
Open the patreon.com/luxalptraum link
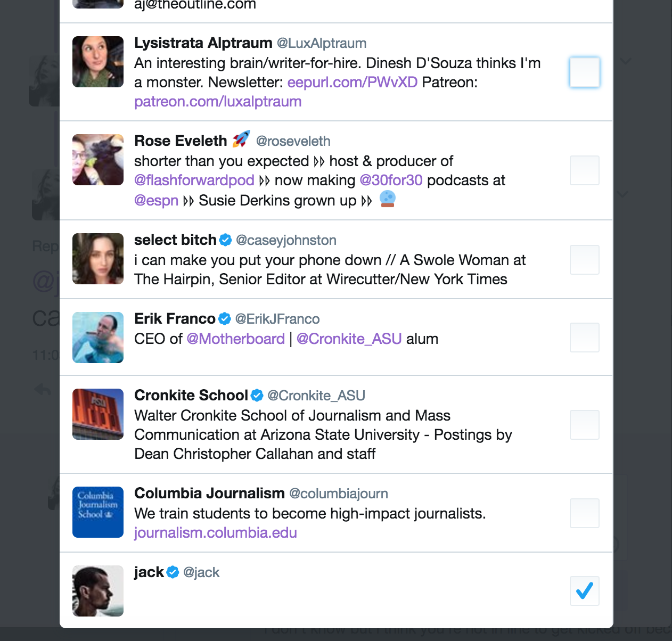218,102
